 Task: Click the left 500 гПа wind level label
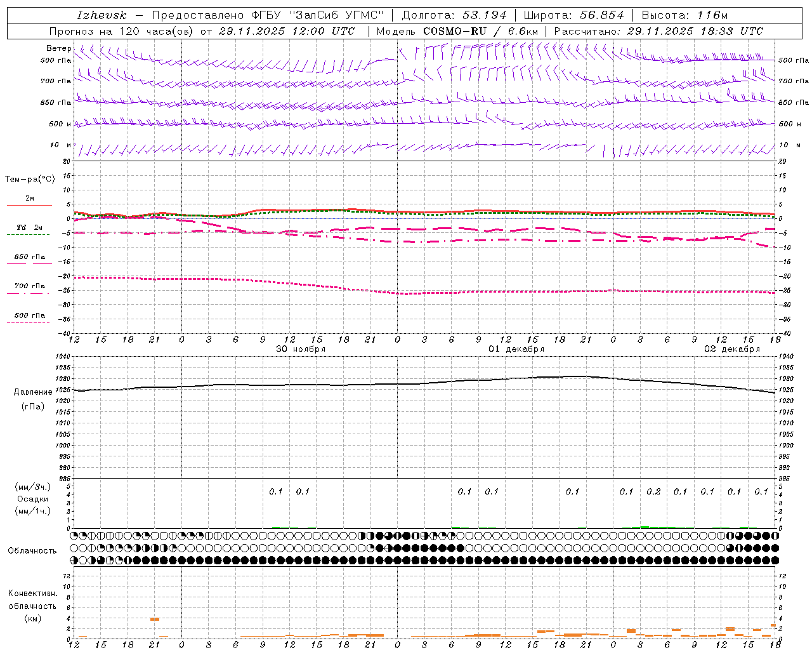point(55,61)
